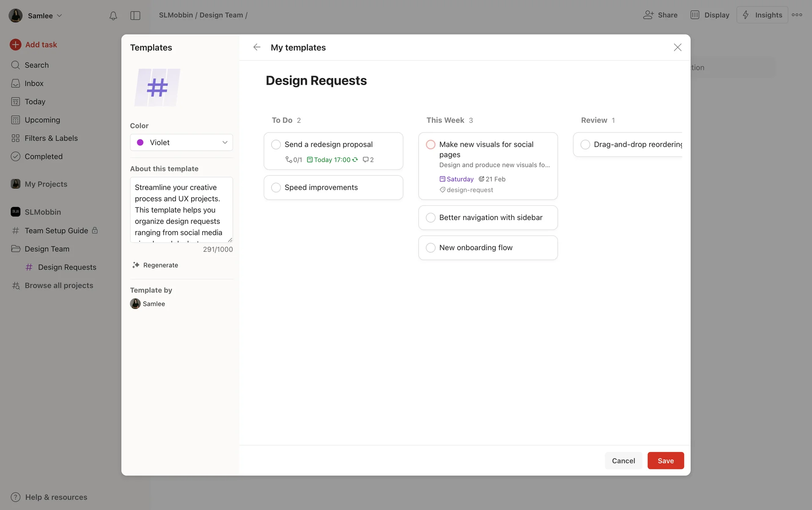The image size is (812, 510).
Task: Toggle the sidebar panel icon
Action: (135, 16)
